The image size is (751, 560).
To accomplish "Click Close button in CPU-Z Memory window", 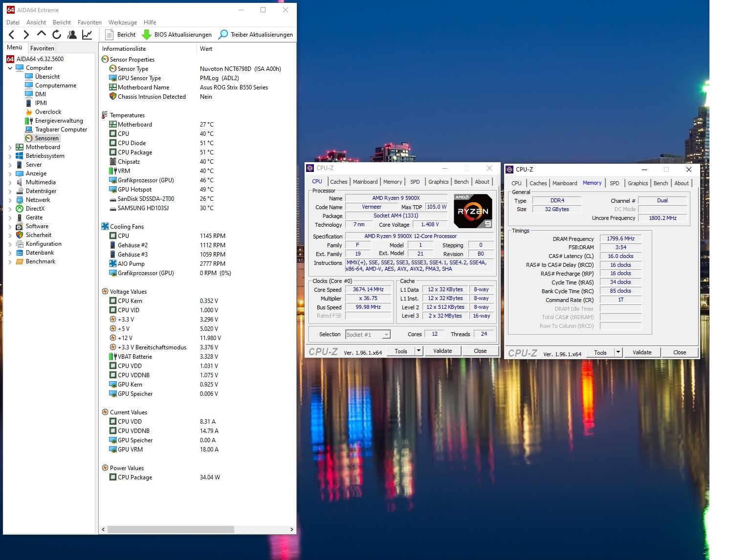I will click(x=679, y=352).
